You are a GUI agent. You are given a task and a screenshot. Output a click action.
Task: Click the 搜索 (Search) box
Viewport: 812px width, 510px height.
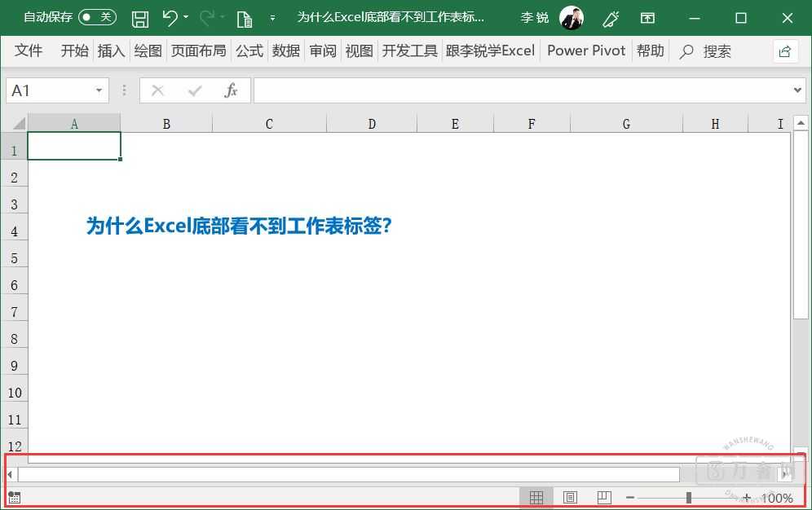pyautogui.click(x=708, y=51)
